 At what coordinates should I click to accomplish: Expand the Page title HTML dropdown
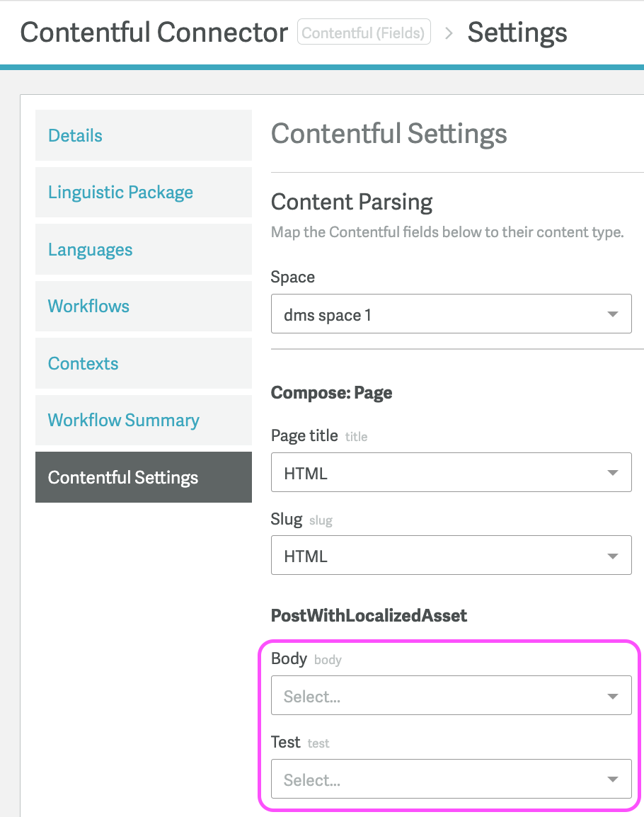pyautogui.click(x=451, y=472)
